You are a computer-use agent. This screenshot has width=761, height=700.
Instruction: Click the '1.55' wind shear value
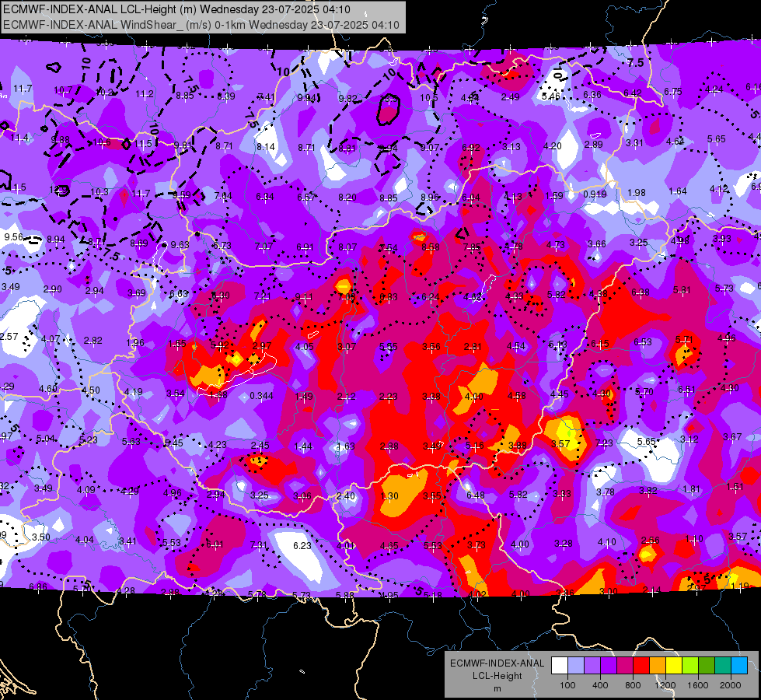pos(177,344)
